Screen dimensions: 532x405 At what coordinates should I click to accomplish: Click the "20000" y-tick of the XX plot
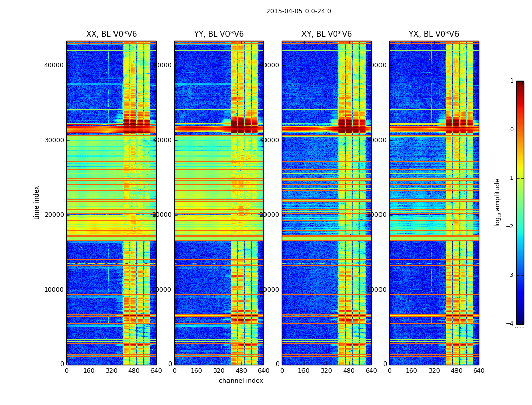pyautogui.click(x=54, y=214)
